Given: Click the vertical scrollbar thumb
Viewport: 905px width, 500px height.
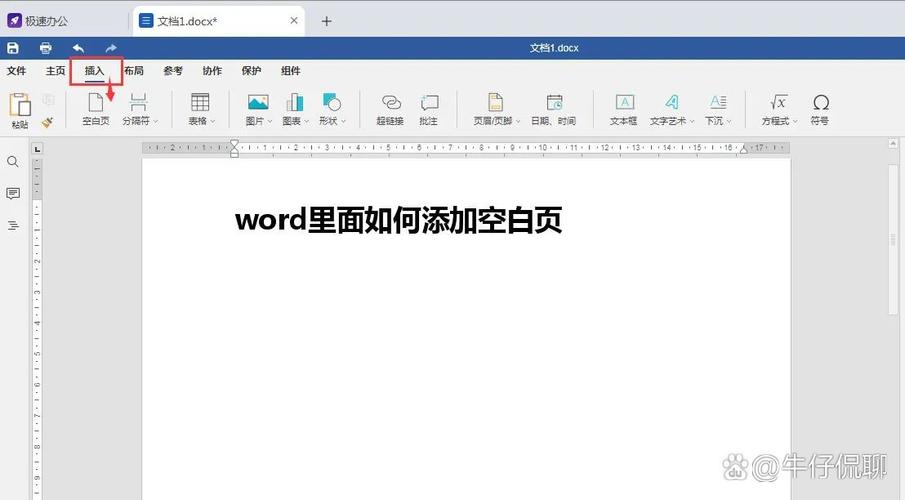Looking at the screenshot, I should (x=893, y=238).
